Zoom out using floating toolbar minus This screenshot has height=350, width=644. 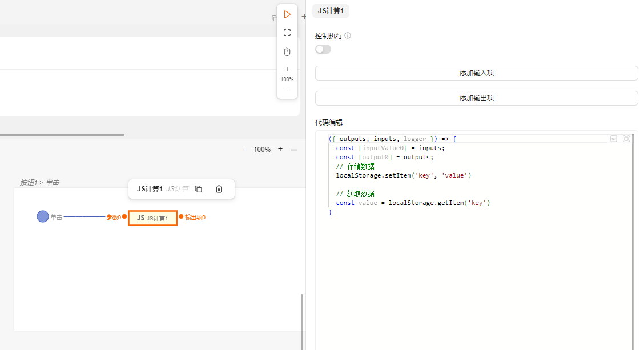click(287, 91)
